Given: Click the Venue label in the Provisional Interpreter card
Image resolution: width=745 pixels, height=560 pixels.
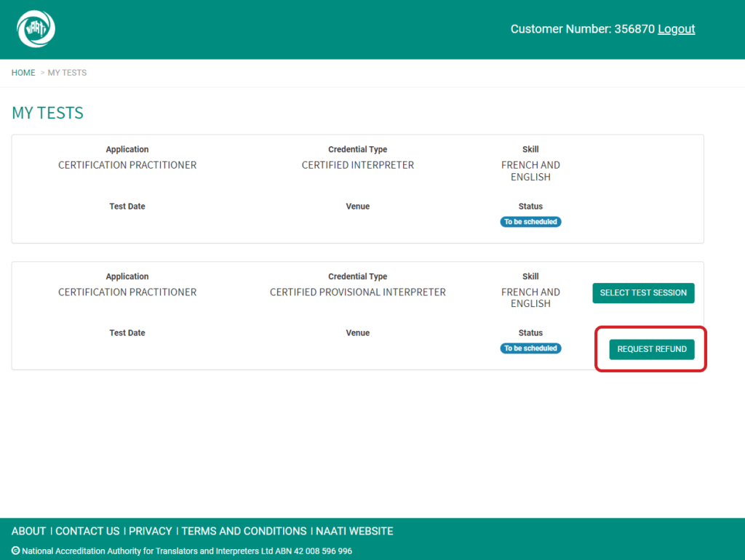Looking at the screenshot, I should pyautogui.click(x=357, y=333).
